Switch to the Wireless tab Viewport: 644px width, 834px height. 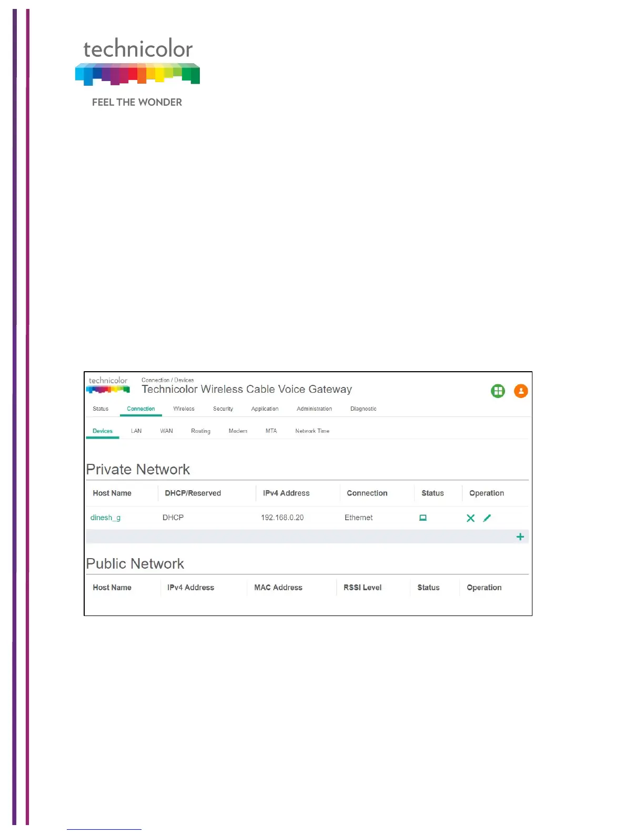[x=184, y=409]
